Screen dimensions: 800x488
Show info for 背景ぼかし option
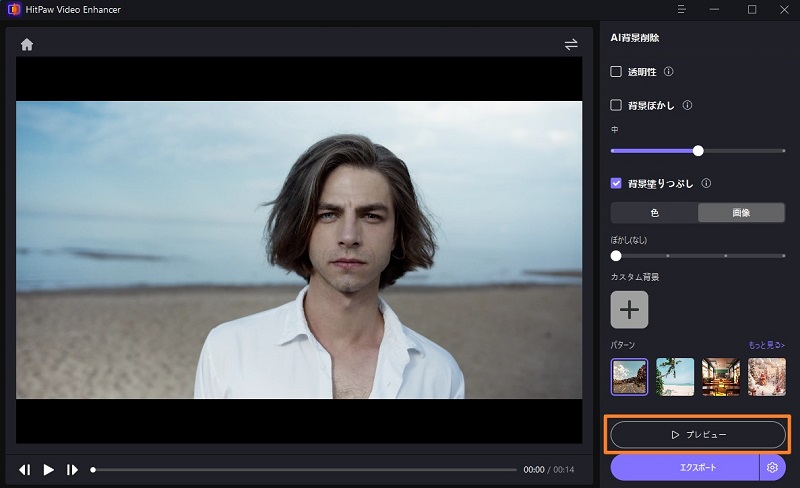point(687,105)
